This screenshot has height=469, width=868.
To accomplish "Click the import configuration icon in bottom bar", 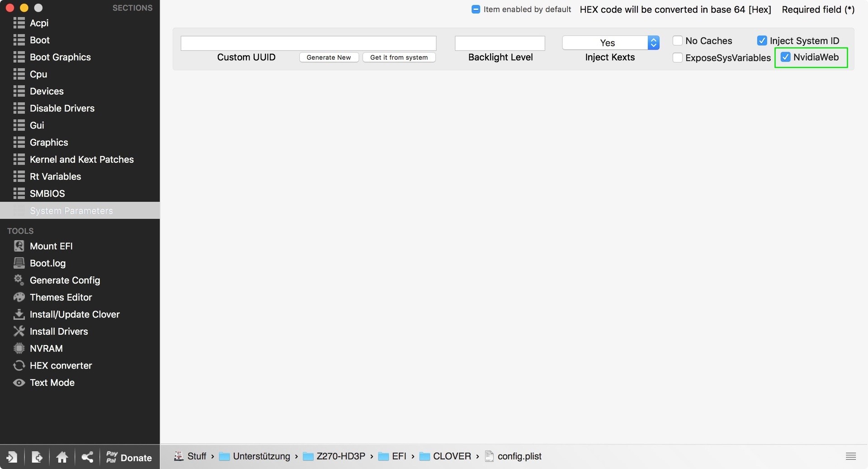I will point(12,457).
